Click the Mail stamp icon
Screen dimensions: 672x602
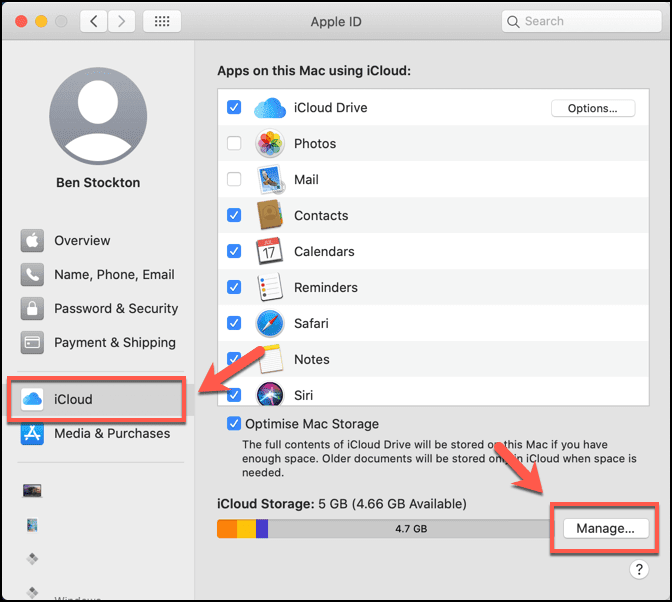pyautogui.click(x=270, y=180)
